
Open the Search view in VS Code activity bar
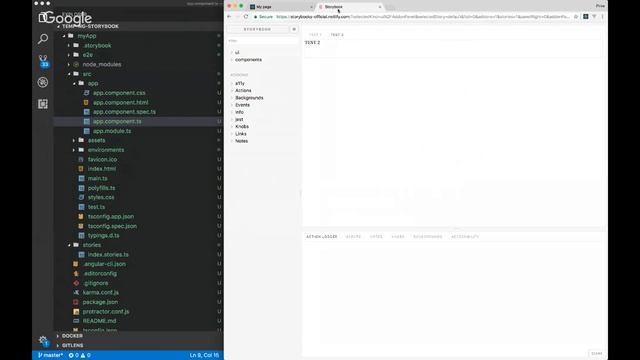click(43, 39)
